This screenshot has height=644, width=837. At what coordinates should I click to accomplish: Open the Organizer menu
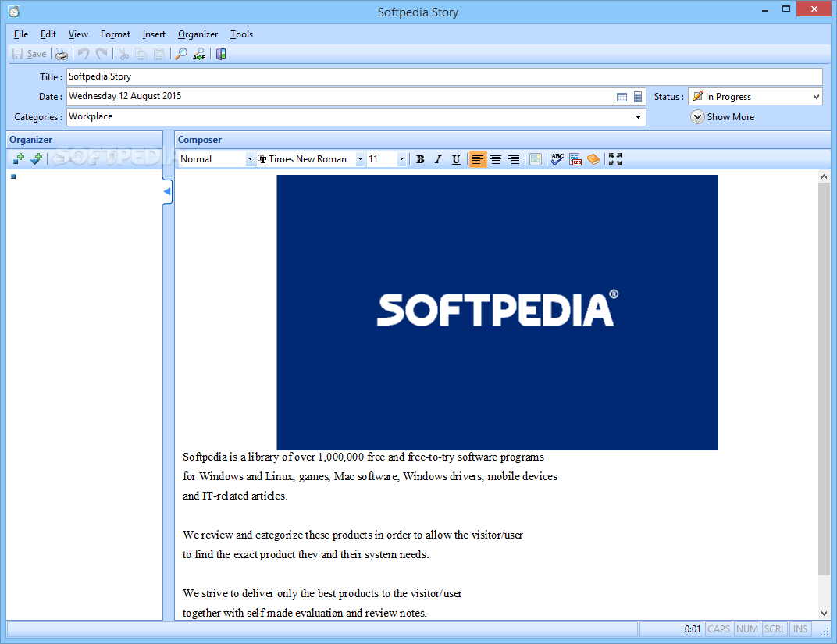click(x=198, y=34)
